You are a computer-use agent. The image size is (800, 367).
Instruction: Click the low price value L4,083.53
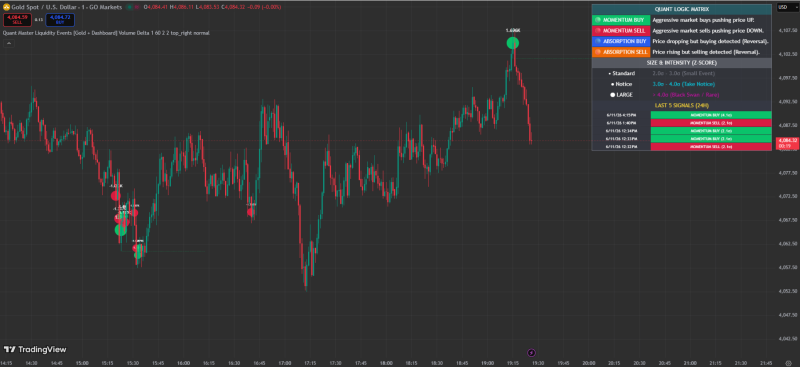[x=208, y=8]
